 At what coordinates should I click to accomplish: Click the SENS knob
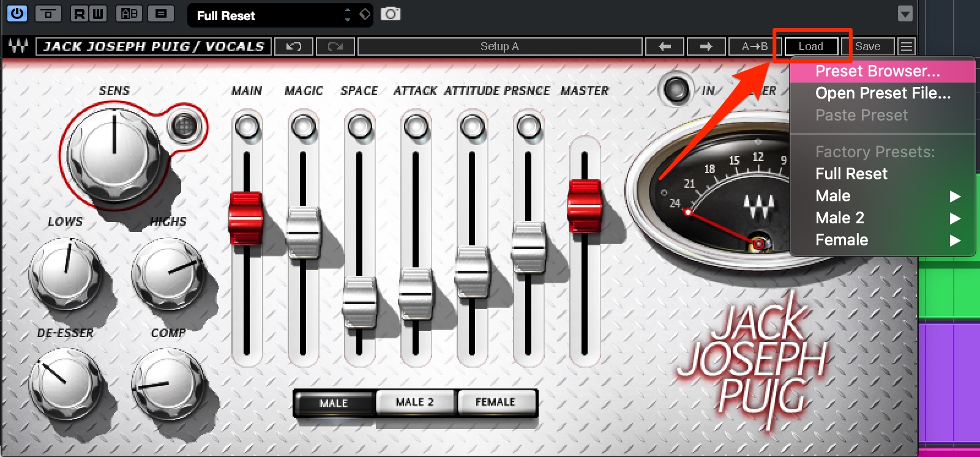click(x=114, y=154)
